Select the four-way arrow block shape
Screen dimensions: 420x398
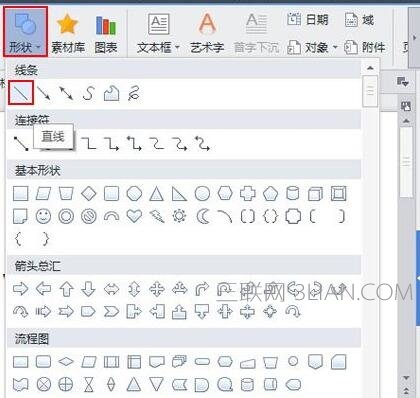point(157,289)
